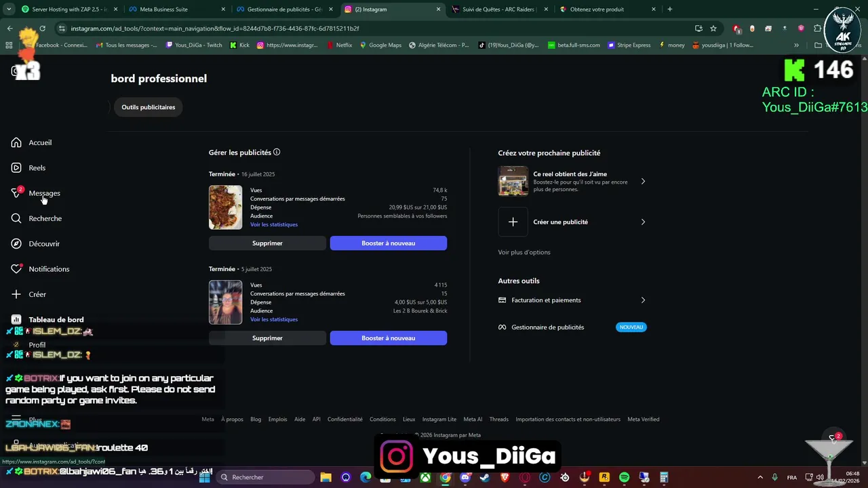Click Booster à nouveau for 5 juillet ad
The width and height of the screenshot is (868, 488).
pos(388,338)
